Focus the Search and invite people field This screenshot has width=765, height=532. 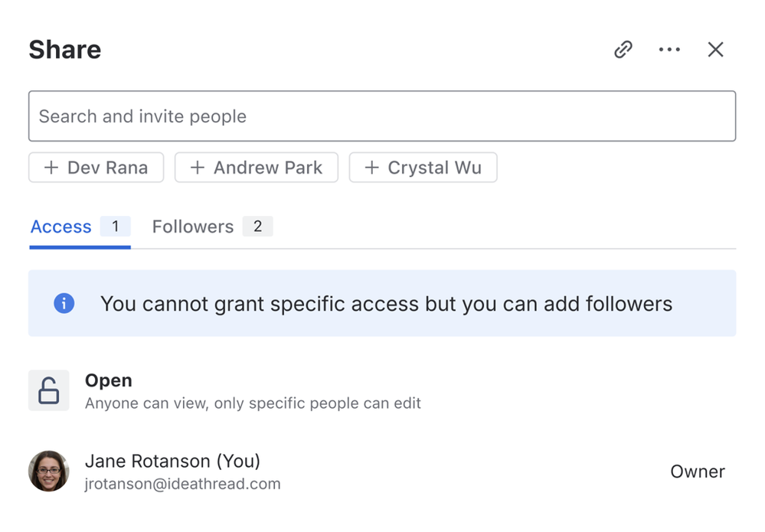tap(382, 116)
